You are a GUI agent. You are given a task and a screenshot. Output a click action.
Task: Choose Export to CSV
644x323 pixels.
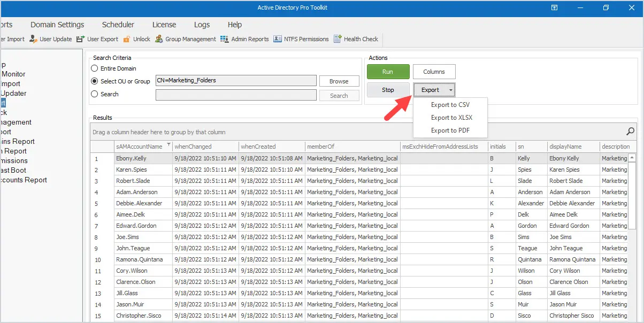pyautogui.click(x=450, y=105)
